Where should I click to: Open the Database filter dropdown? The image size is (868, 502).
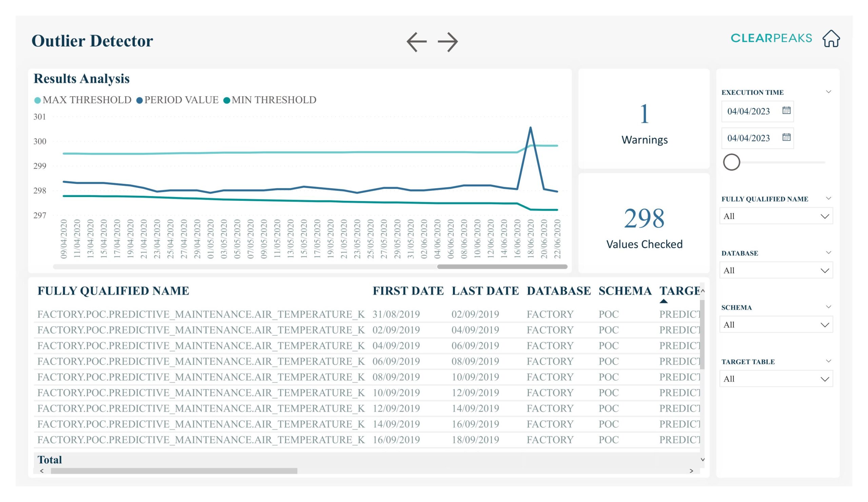[776, 270]
